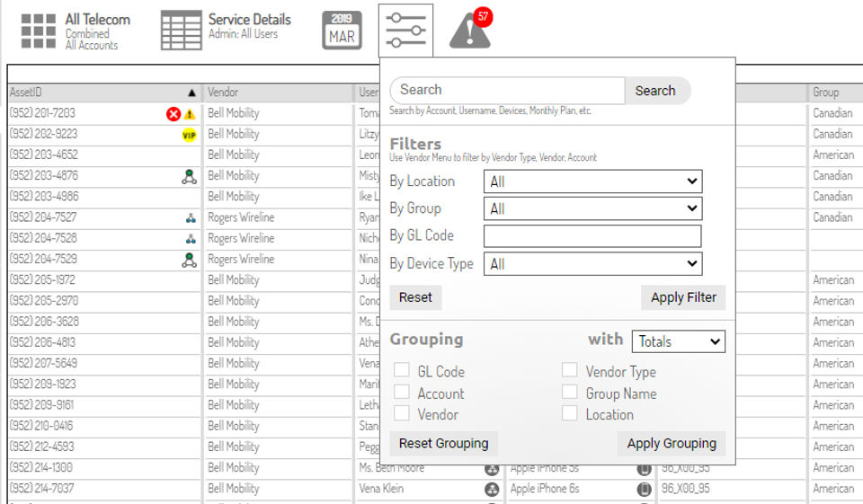Select asset (952) 205-1972
Viewport: 863px width, 504px height.
pyautogui.click(x=42, y=280)
